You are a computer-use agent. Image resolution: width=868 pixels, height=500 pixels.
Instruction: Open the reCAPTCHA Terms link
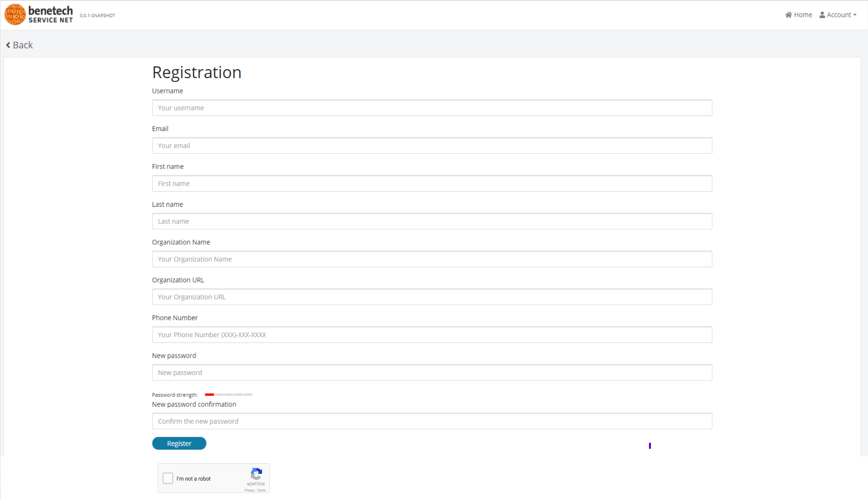[x=262, y=490]
